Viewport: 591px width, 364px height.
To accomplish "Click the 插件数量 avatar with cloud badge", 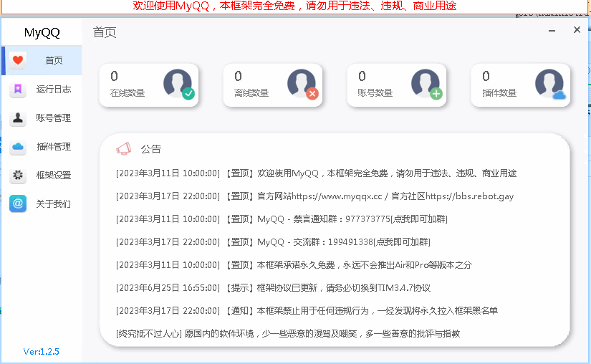I will 551,84.
